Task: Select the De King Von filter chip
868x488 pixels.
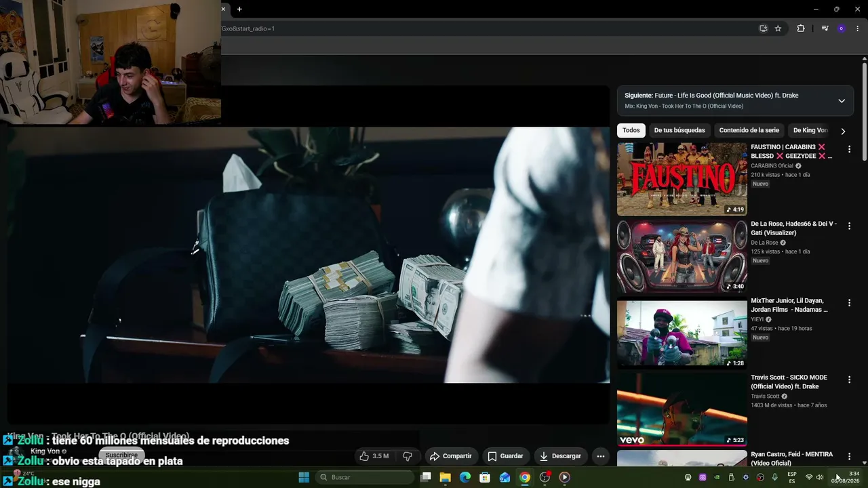Action: coord(810,130)
